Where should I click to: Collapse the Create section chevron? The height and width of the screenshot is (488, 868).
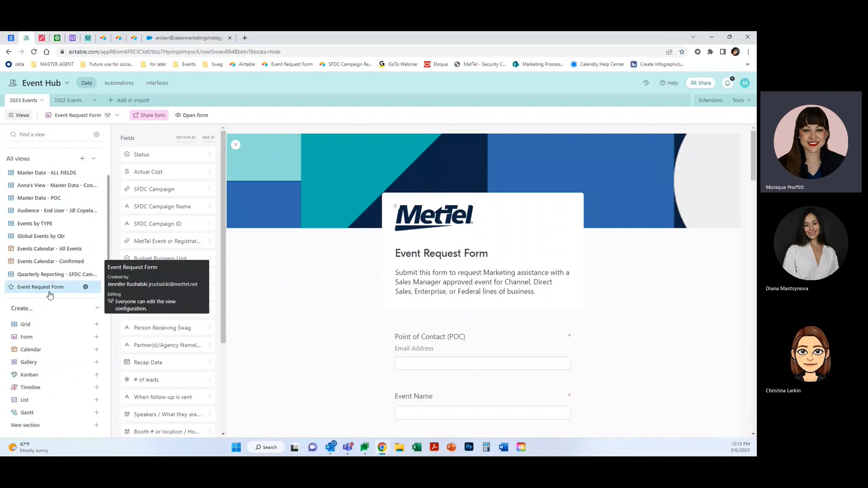point(97,308)
